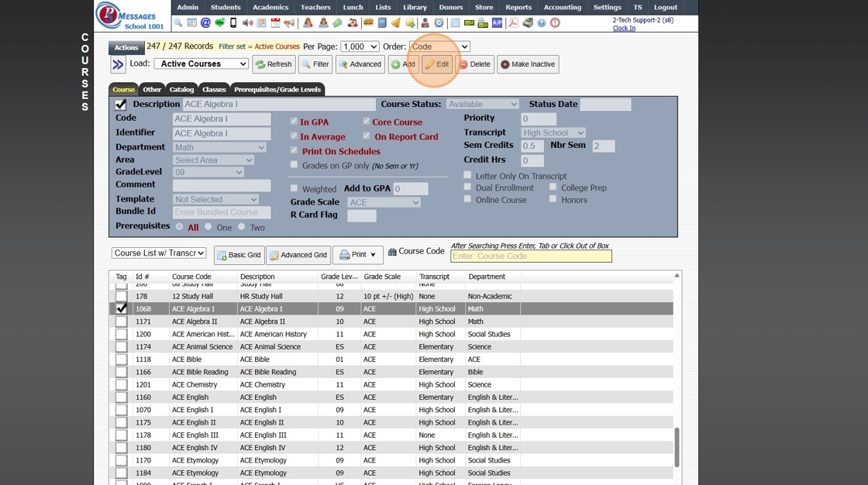Open the PDF document icon
This screenshot has width=868, height=485.
pos(513,23)
